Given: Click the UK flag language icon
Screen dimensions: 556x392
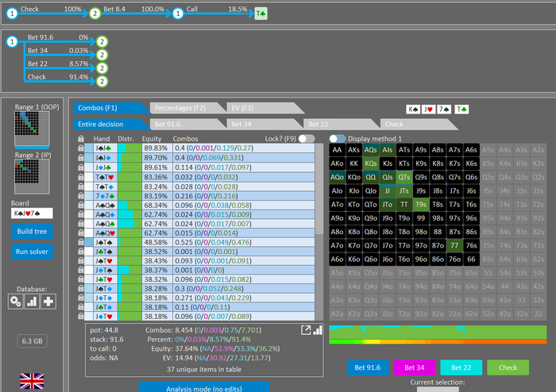Looking at the screenshot, I should pos(32,381).
